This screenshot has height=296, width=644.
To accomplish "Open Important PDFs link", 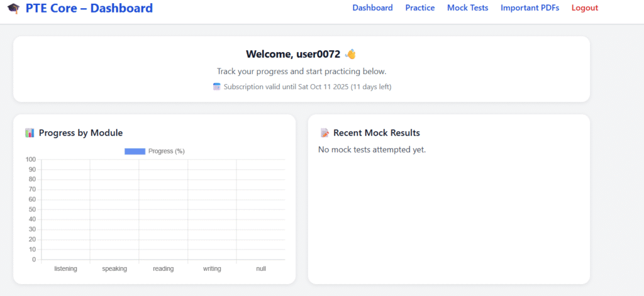I will pos(530,8).
